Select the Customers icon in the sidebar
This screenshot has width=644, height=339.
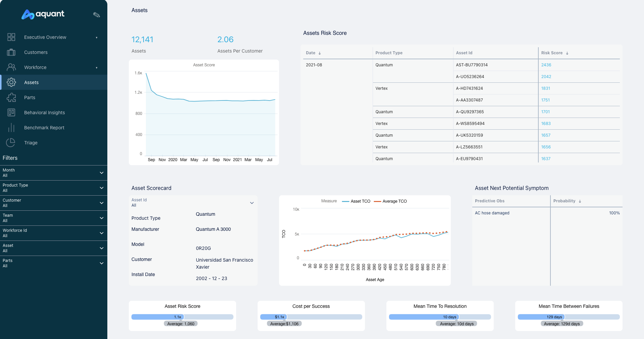coord(11,52)
